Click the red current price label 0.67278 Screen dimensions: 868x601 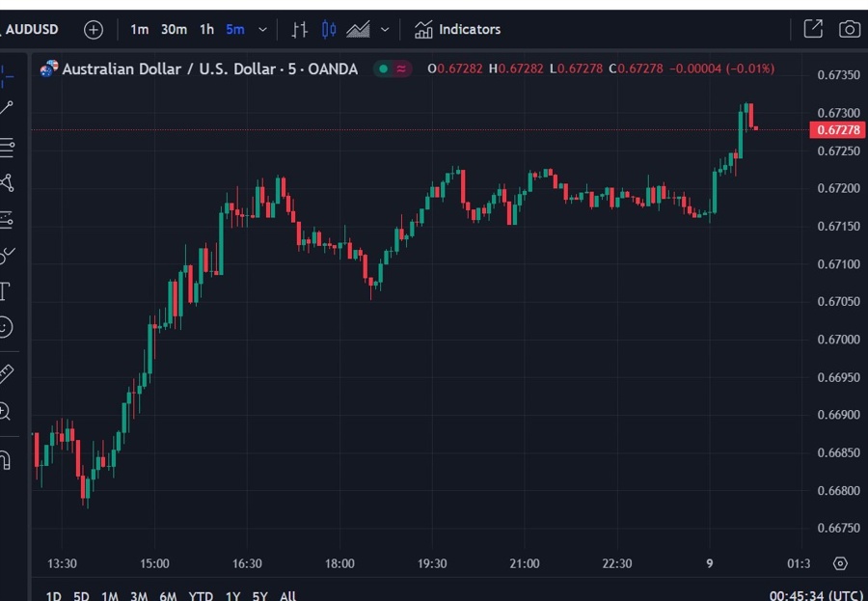837,130
